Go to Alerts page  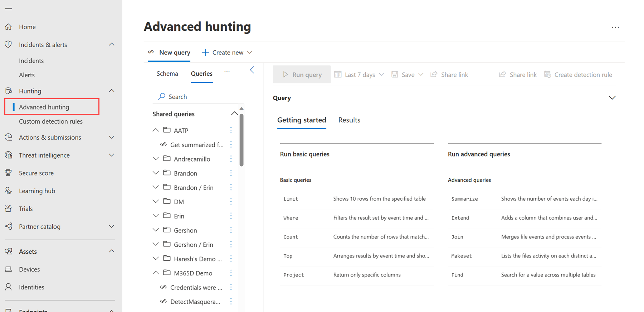pos(27,75)
